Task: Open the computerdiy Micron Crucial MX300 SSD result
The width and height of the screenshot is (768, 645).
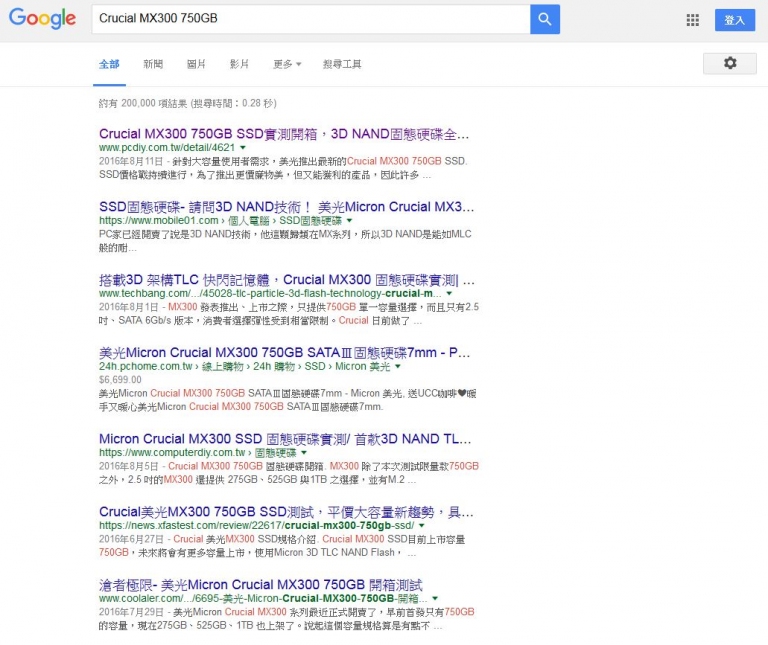Action: coord(285,439)
